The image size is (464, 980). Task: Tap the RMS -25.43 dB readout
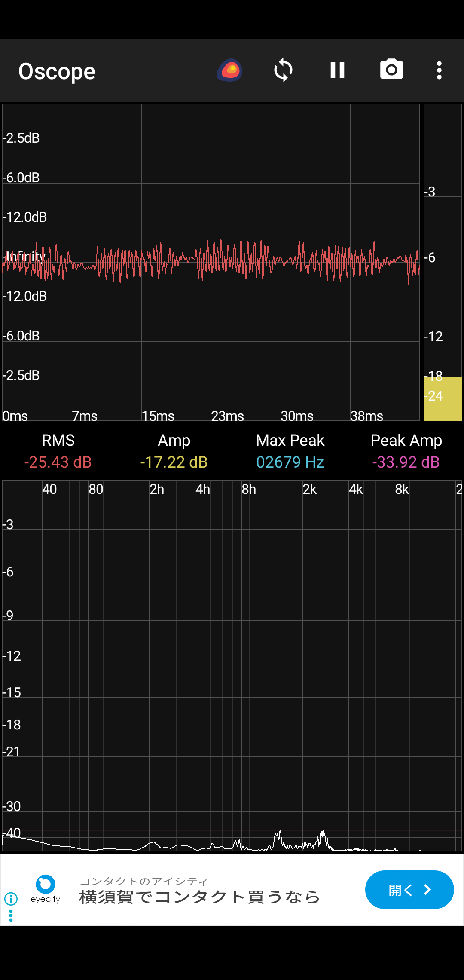[58, 462]
